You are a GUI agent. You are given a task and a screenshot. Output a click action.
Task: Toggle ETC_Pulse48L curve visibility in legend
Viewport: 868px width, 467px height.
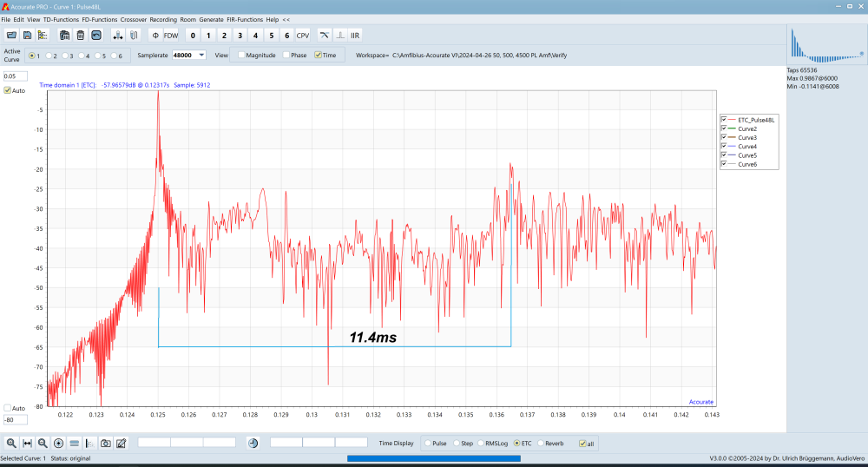click(724, 120)
